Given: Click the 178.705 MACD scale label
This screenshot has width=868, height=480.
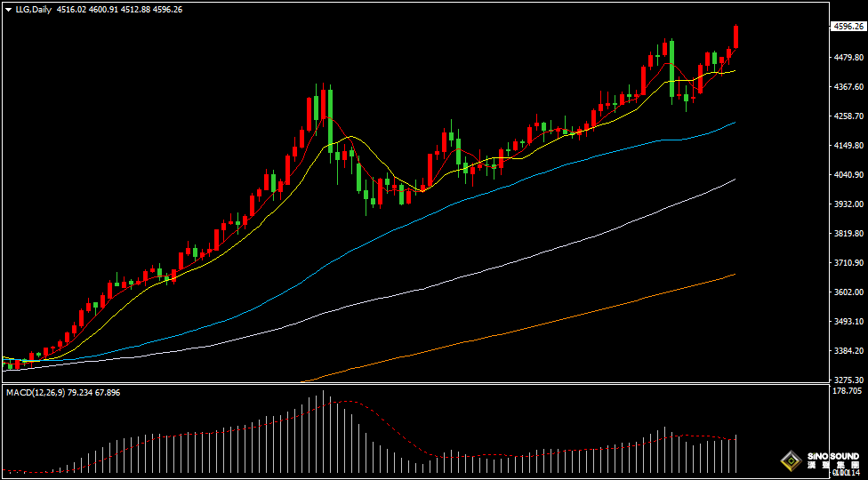Looking at the screenshot, I should (x=846, y=391).
